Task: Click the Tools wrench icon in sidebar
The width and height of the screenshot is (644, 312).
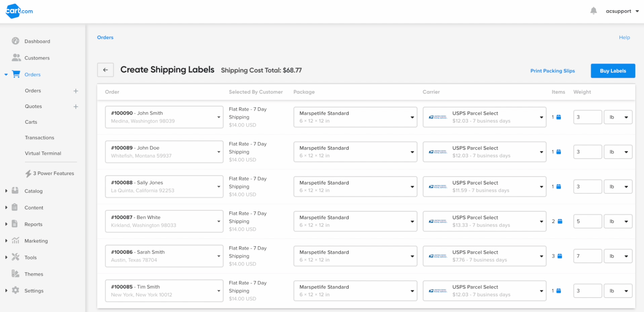Action: 15,257
